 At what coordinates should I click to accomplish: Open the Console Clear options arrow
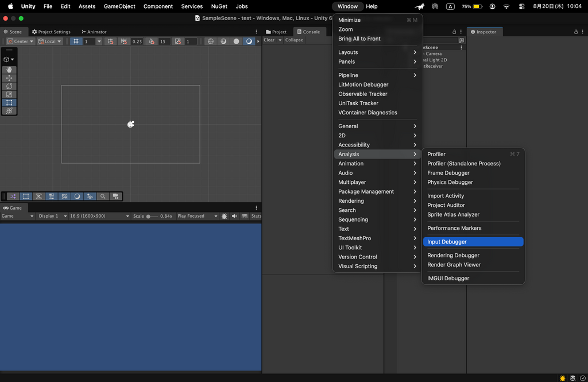pos(280,40)
